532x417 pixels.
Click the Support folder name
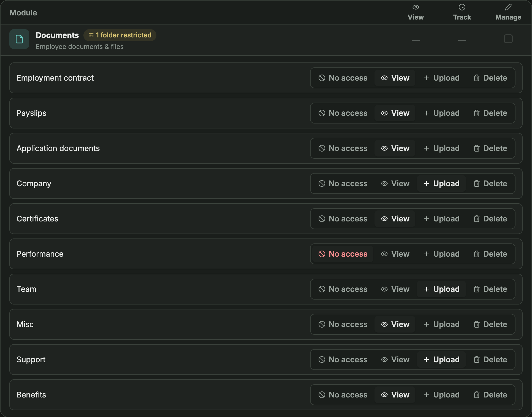pos(31,360)
